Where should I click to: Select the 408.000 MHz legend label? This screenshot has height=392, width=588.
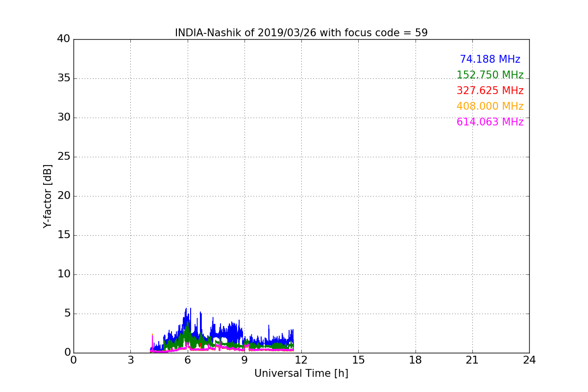(x=490, y=106)
